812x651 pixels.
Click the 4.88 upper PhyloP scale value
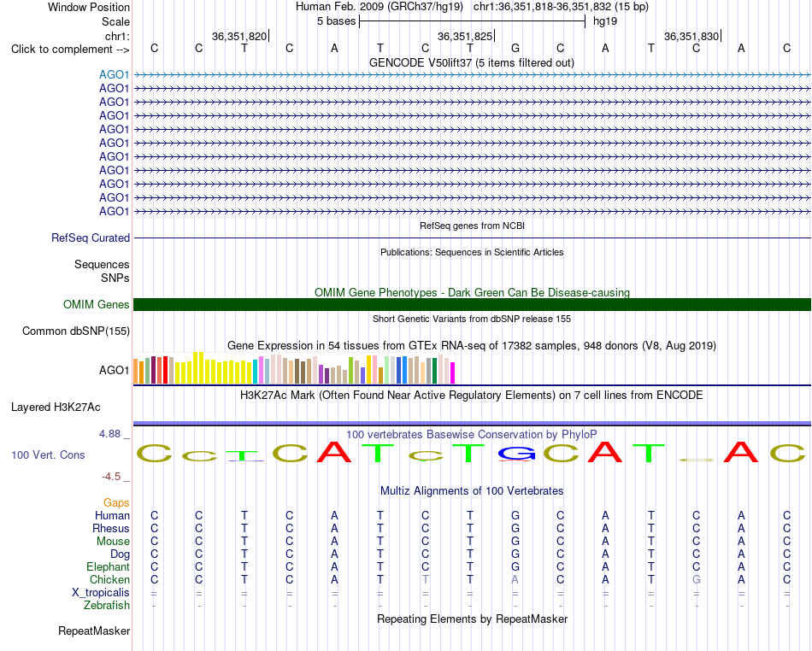110,434
